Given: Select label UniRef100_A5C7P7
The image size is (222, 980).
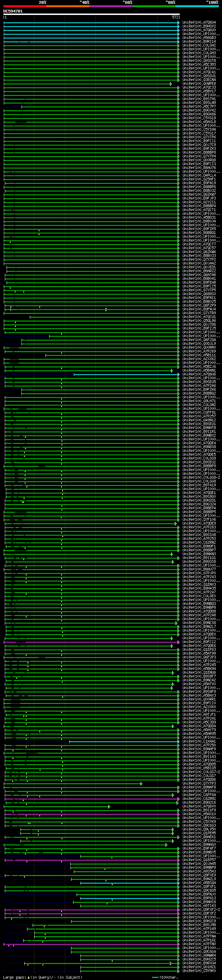Looking at the screenshot, I should coord(199,106).
